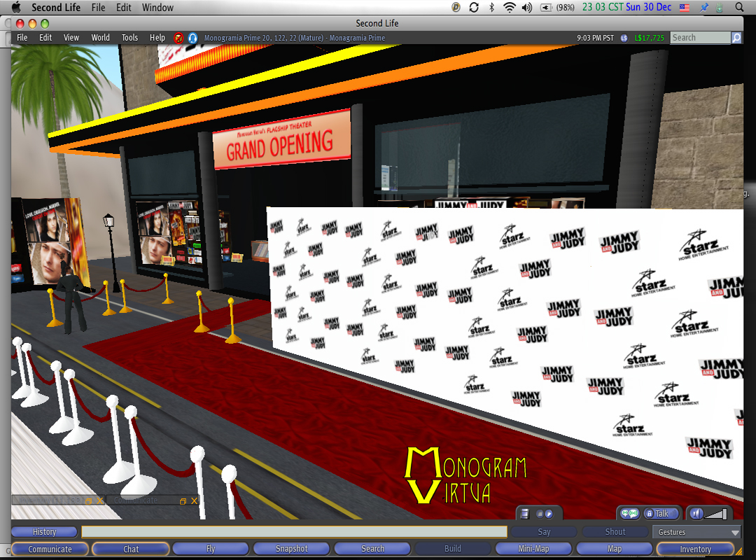Open Spotlight search icon

(739, 7)
